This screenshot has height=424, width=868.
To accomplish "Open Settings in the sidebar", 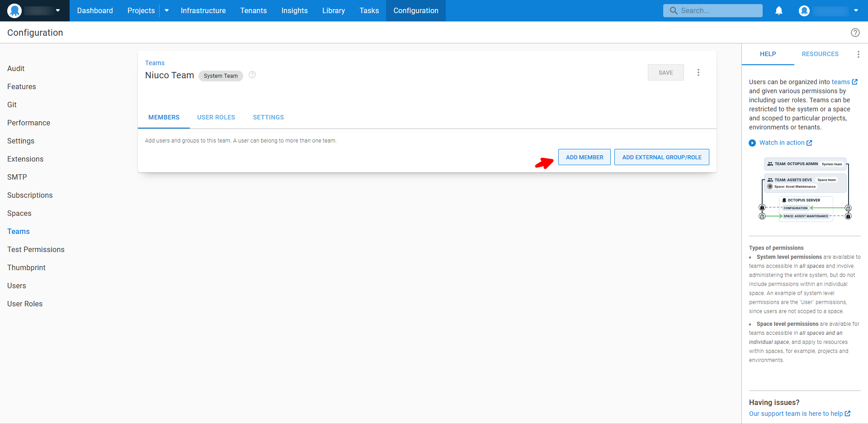I will click(21, 141).
